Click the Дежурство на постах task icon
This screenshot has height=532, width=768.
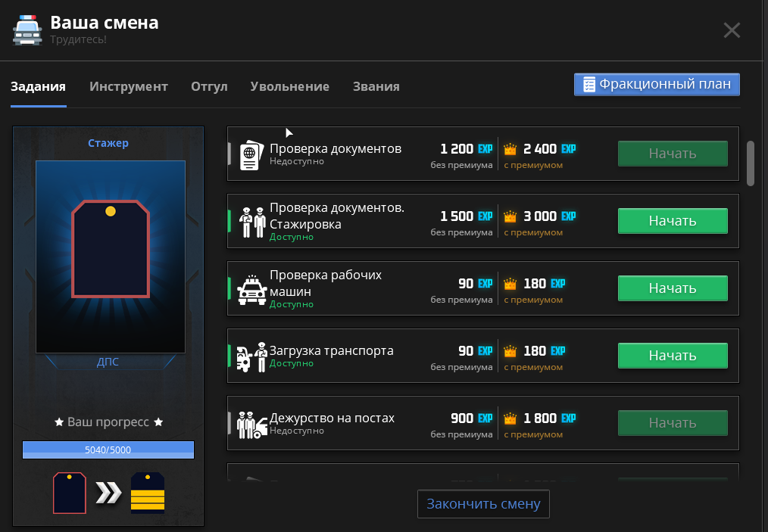click(x=251, y=424)
